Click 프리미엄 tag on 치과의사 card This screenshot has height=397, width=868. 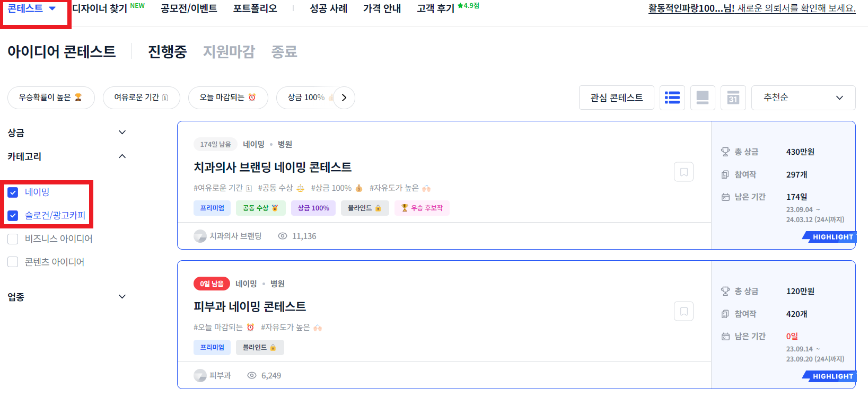[212, 208]
